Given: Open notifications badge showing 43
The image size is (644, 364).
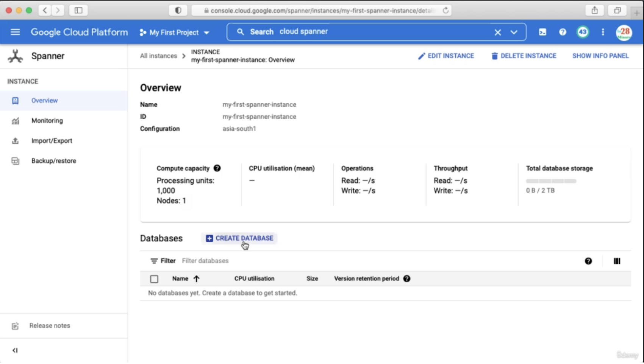Looking at the screenshot, I should point(583,32).
